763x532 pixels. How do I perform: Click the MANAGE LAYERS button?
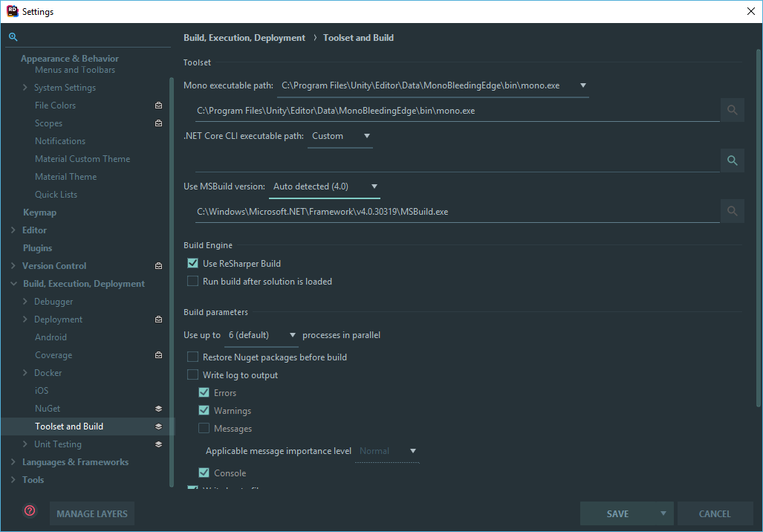pyautogui.click(x=91, y=513)
